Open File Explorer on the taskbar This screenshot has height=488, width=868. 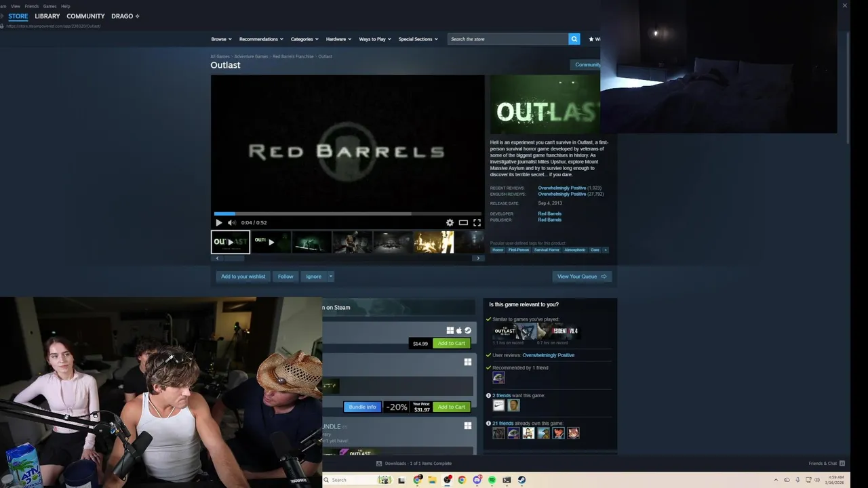(432, 480)
